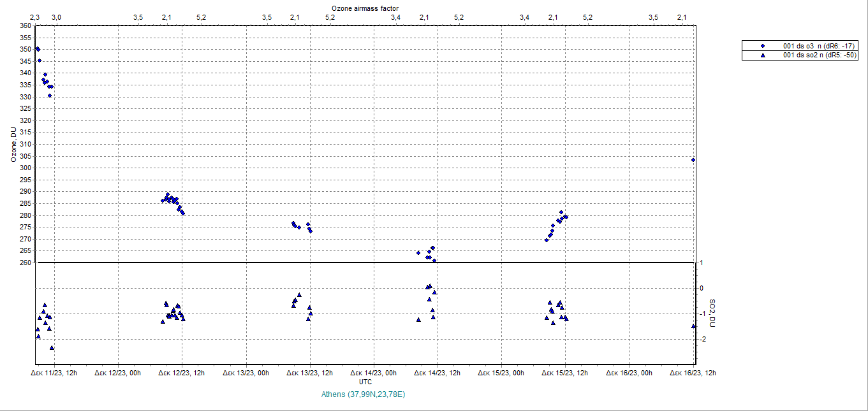Click the 'Δεκ 14/23, 00h' x-axis tick label
This screenshot has width=868, height=411.
pos(373,373)
